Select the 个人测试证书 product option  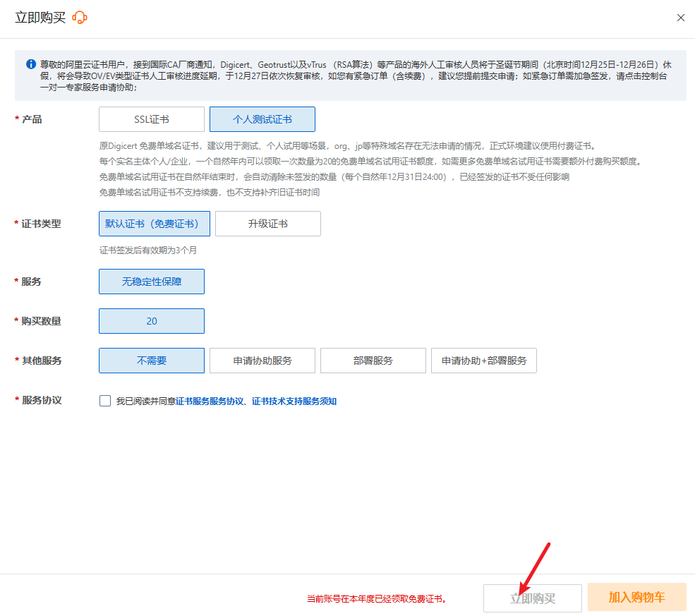(262, 119)
